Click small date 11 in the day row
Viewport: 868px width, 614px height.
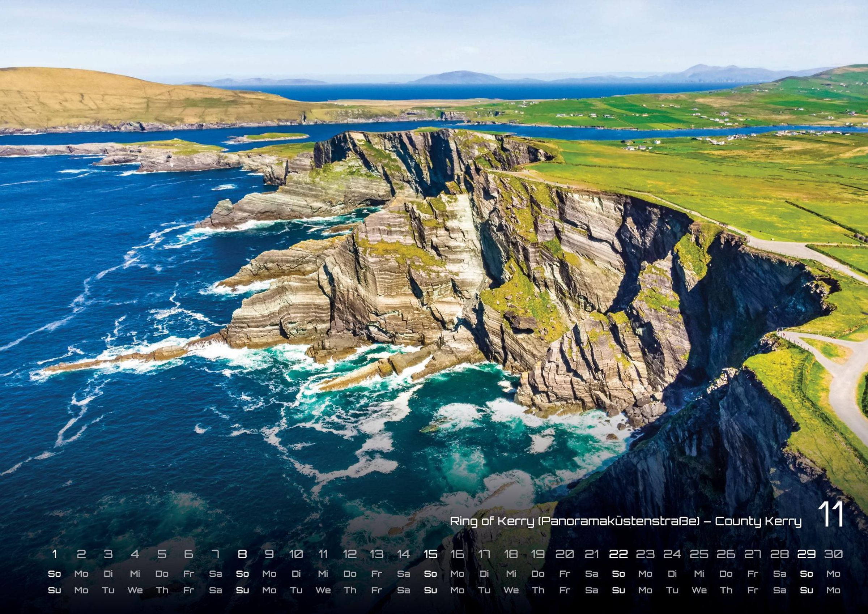323,554
